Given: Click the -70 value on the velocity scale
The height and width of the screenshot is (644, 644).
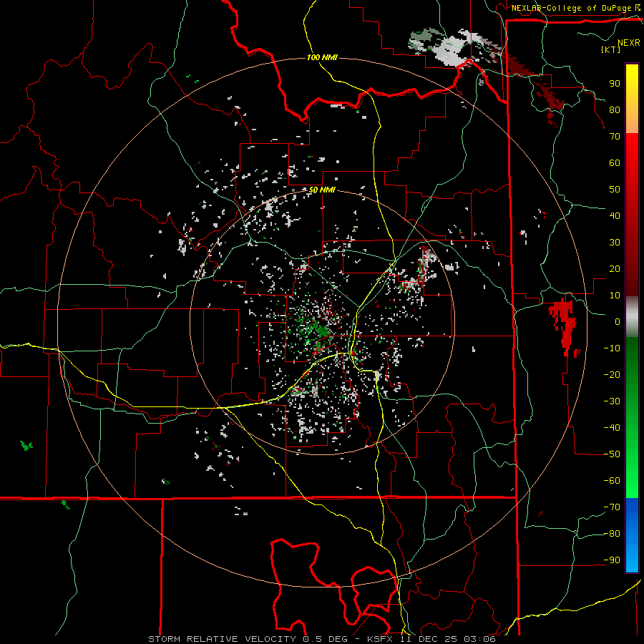Looking at the screenshot, I should (612, 507).
